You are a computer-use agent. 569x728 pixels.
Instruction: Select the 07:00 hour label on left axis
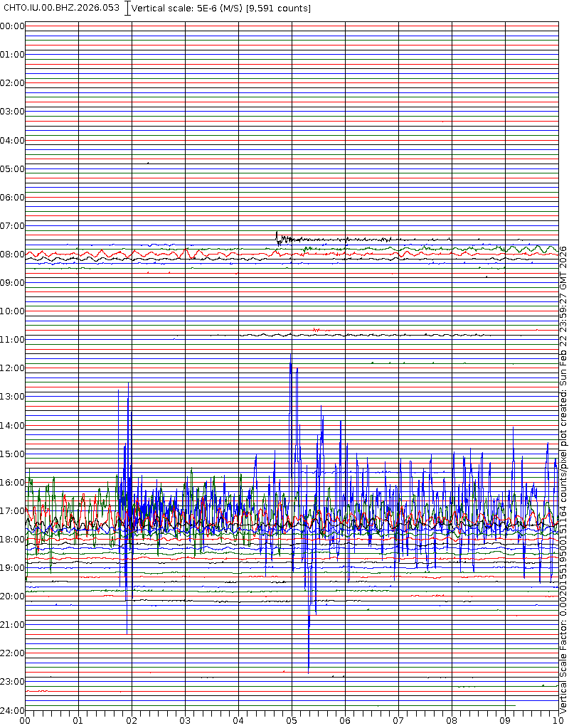[12, 225]
